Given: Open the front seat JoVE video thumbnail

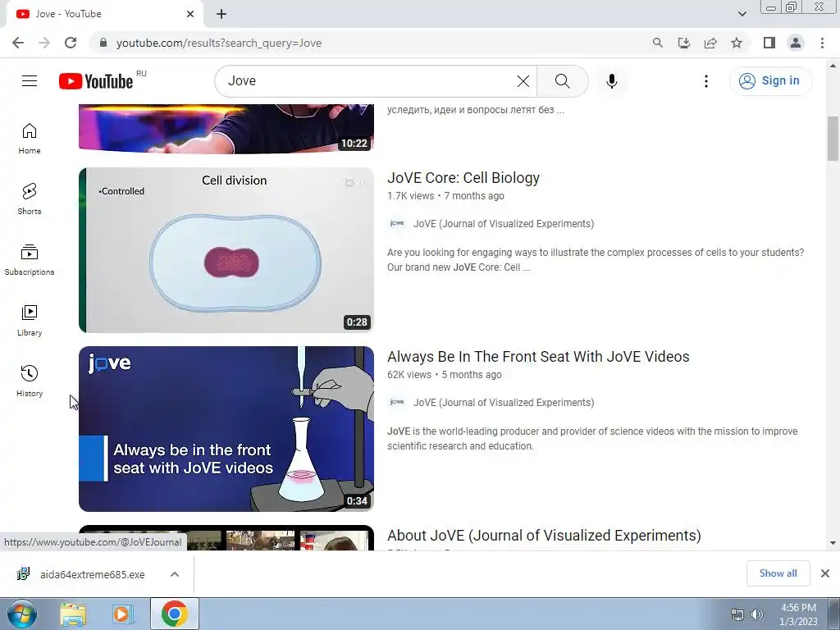Looking at the screenshot, I should (226, 428).
